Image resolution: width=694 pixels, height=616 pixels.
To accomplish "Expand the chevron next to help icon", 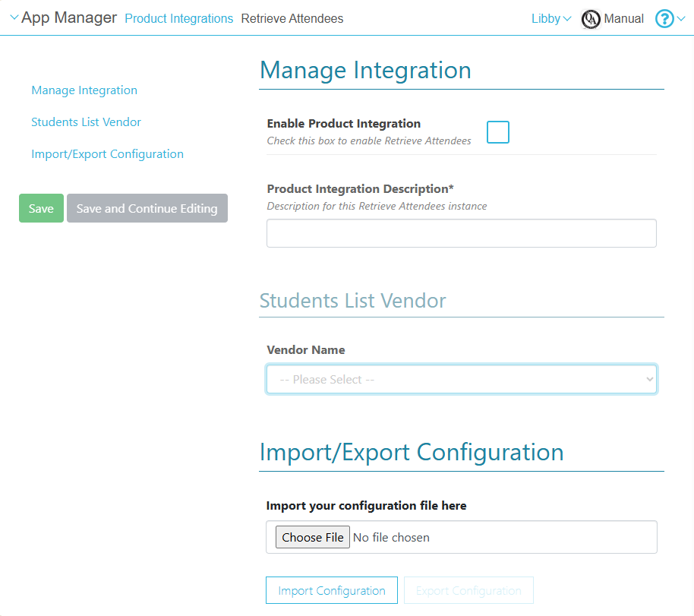I will tap(681, 19).
